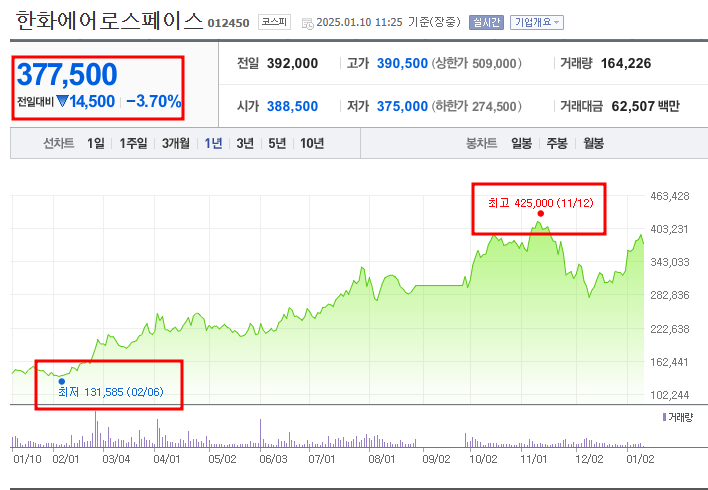708x490 pixels.
Task: Click the 282,836 y-axis label
Action: click(670, 295)
